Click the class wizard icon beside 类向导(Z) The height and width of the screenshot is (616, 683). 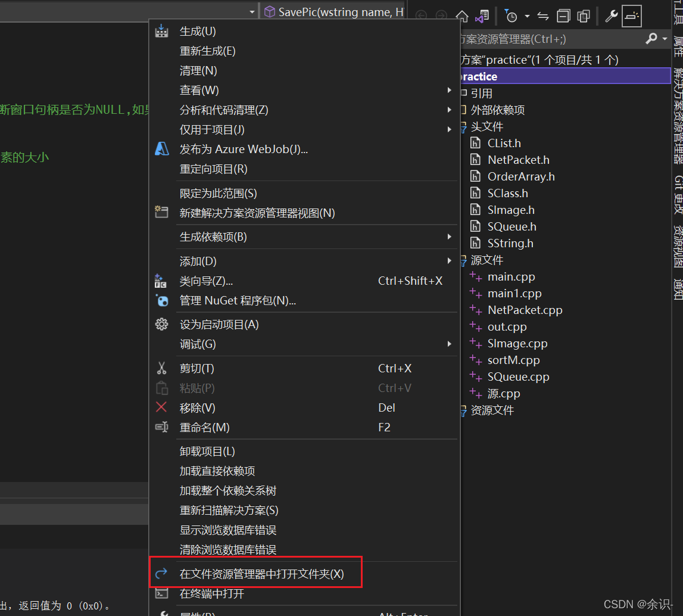click(160, 281)
